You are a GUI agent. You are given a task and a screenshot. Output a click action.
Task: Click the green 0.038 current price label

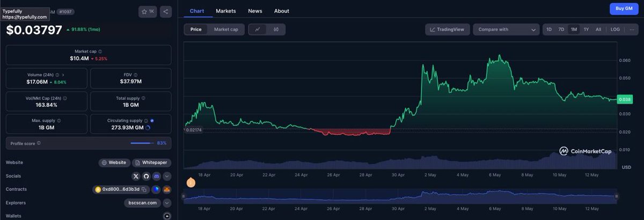pos(625,99)
